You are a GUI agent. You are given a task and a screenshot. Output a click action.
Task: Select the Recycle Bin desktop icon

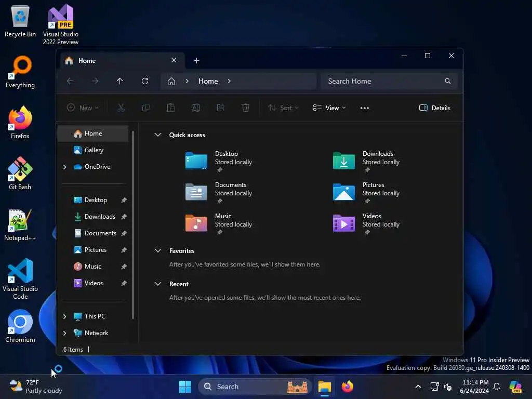(x=20, y=21)
